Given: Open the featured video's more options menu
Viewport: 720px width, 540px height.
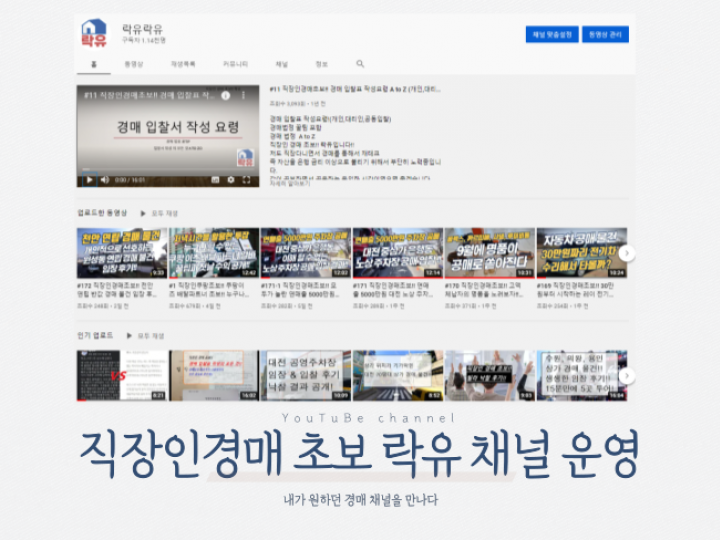Looking at the screenshot, I should (242, 95).
